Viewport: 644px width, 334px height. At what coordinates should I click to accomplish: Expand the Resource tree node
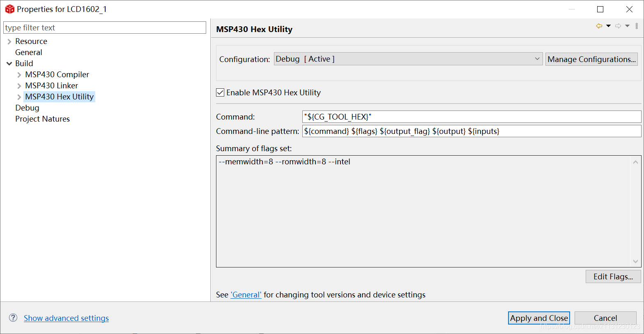[9, 41]
